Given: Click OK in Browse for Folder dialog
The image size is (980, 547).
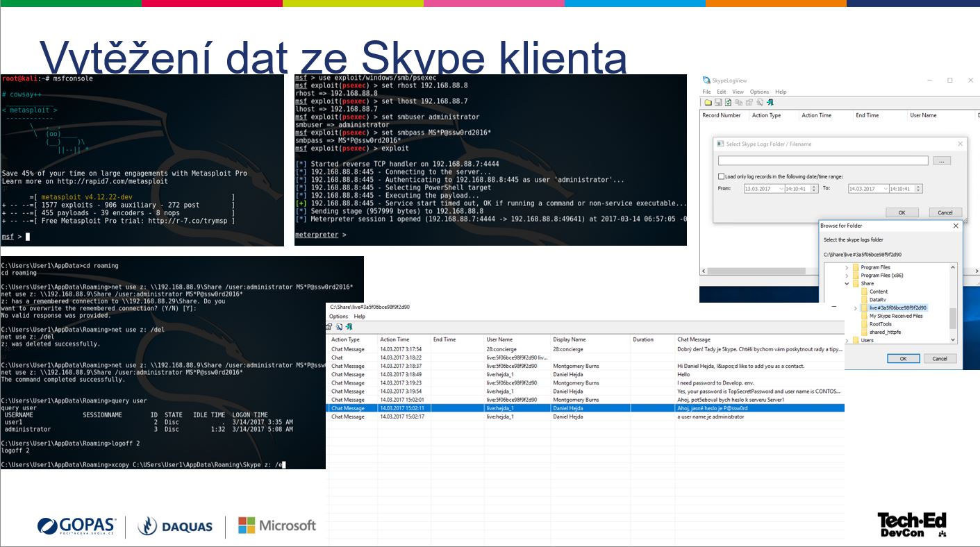Looking at the screenshot, I should [x=904, y=358].
